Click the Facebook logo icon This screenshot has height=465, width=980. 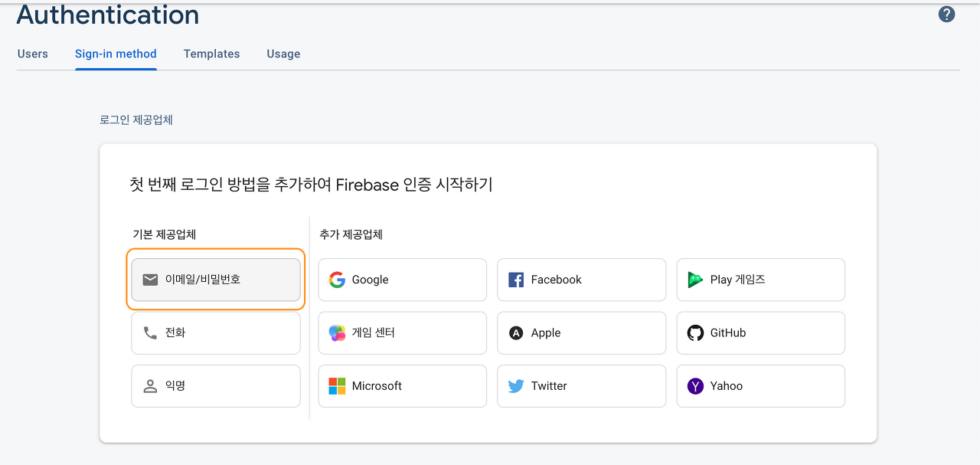coord(516,280)
